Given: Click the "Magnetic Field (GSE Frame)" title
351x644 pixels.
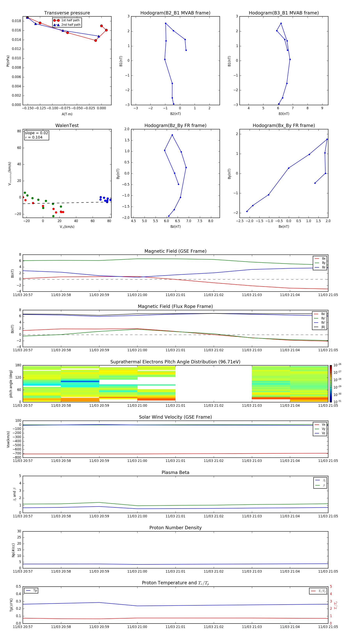Looking at the screenshot, I should [x=175, y=251].
